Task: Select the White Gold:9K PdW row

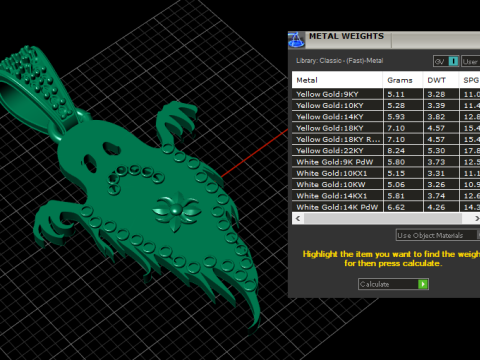Action: point(386,162)
